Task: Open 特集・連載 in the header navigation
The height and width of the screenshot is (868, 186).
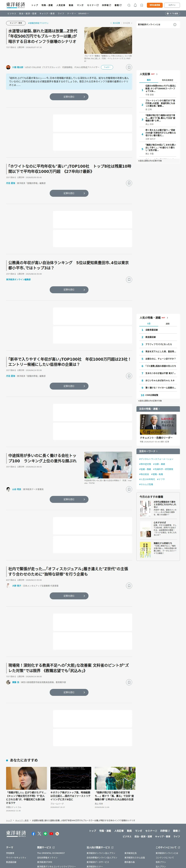Action: pyautogui.click(x=47, y=5)
